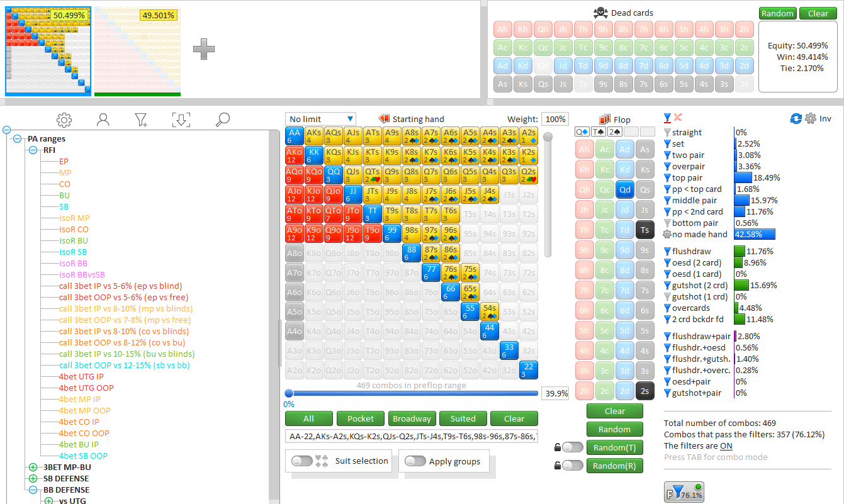Viewport: 844px width, 504px height.
Task: Open the range tree settings gear
Action: pos(64,120)
